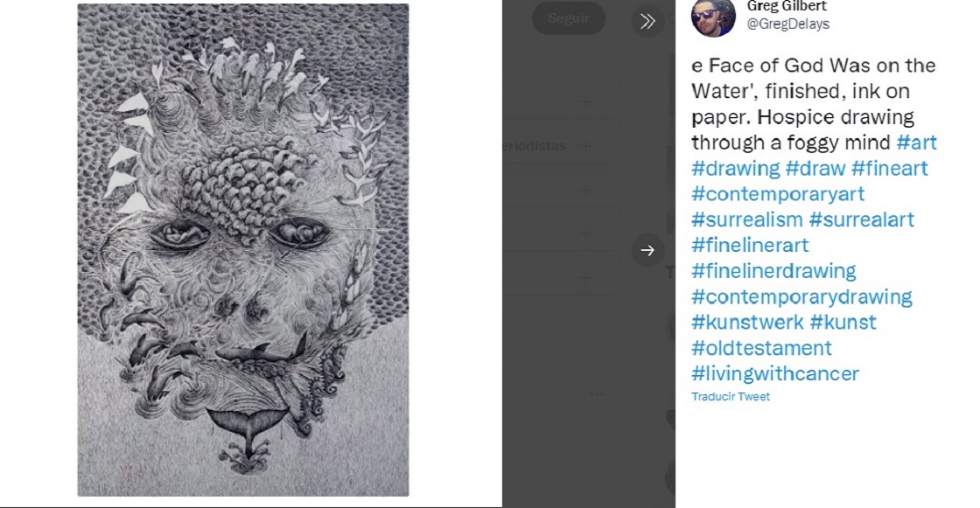Go to the next image with the arrow
Image resolution: width=980 pixels, height=508 pixels.
pos(647,251)
